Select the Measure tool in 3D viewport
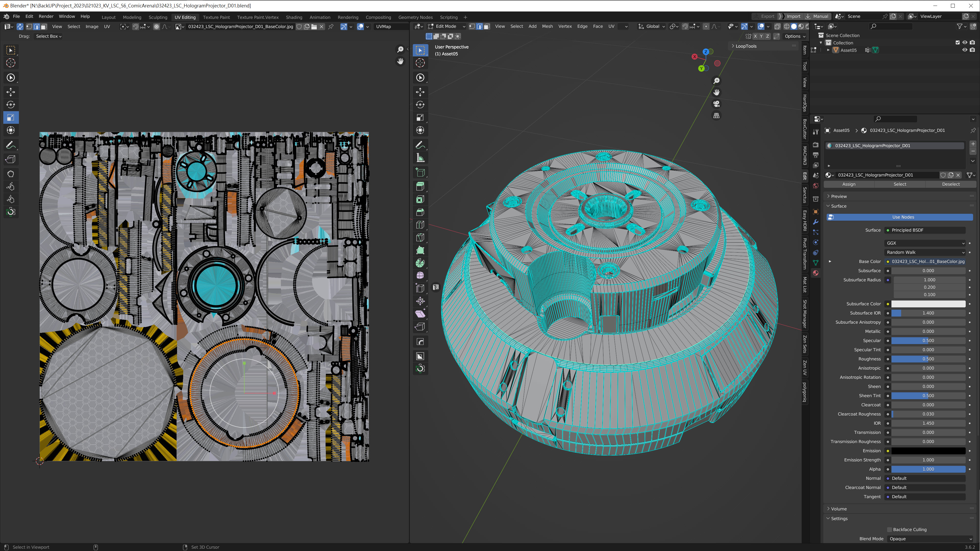The height and width of the screenshot is (551, 980). coord(420,158)
